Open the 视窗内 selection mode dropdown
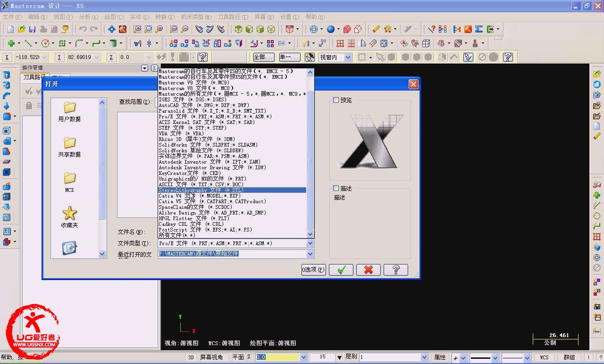The width and height of the screenshot is (604, 364). coord(348,57)
